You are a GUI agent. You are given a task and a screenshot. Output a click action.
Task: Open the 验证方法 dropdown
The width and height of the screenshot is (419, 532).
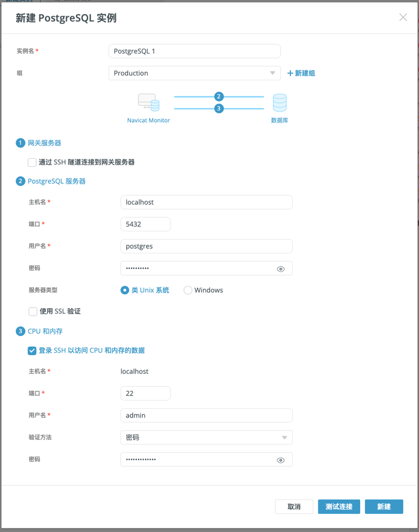point(207,438)
